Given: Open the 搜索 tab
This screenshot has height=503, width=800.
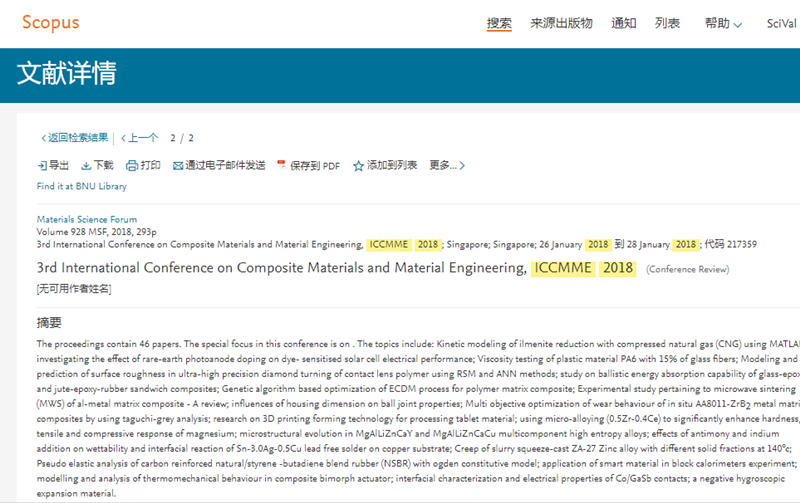Looking at the screenshot, I should [x=499, y=23].
